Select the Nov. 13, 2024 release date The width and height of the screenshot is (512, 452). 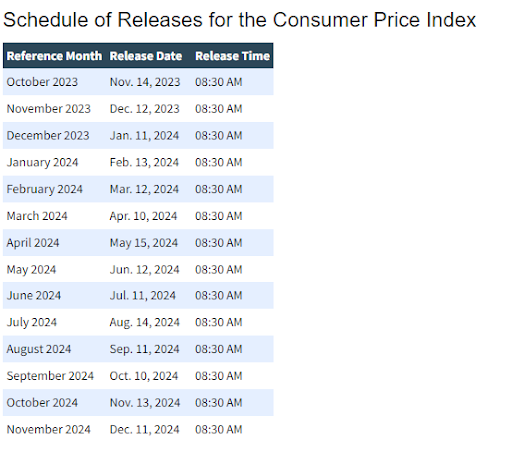145,403
